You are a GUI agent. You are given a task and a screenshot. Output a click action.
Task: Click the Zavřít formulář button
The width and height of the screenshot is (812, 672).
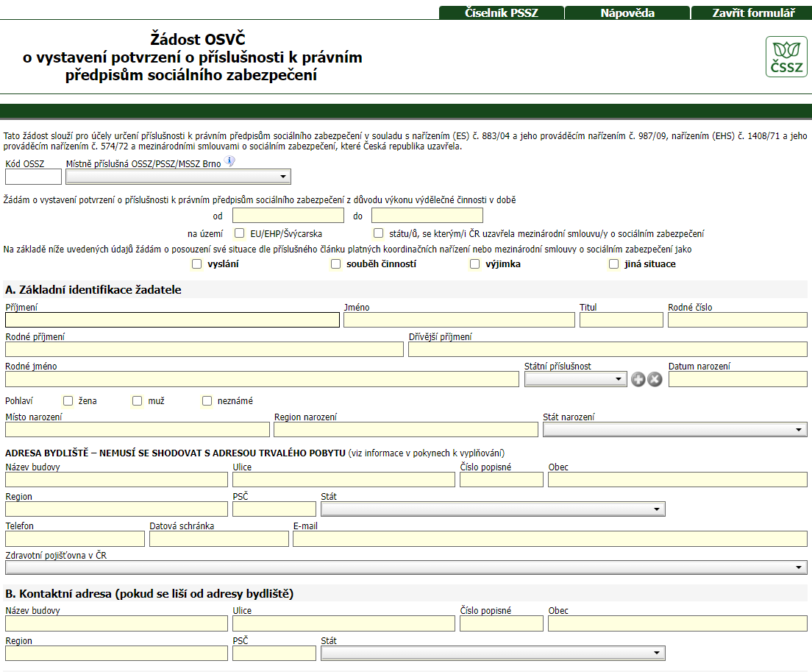pos(752,13)
